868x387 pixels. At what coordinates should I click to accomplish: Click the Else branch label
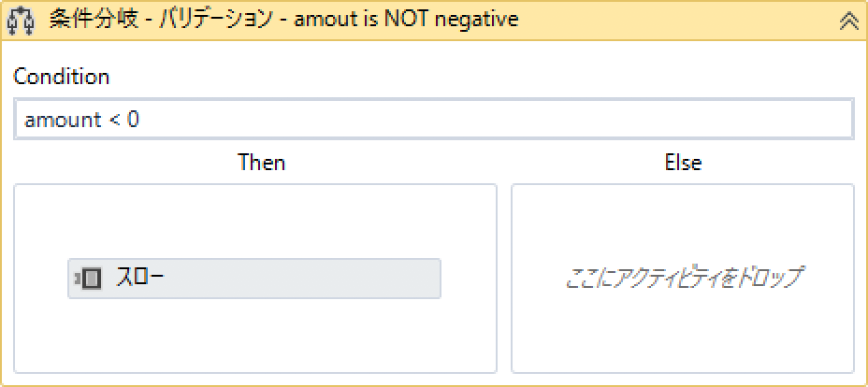click(x=683, y=163)
